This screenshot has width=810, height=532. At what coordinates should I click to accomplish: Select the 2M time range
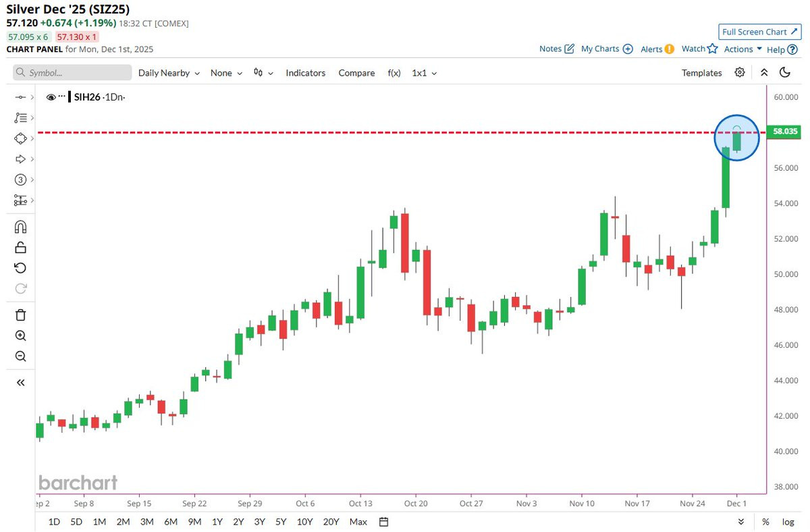(123, 521)
